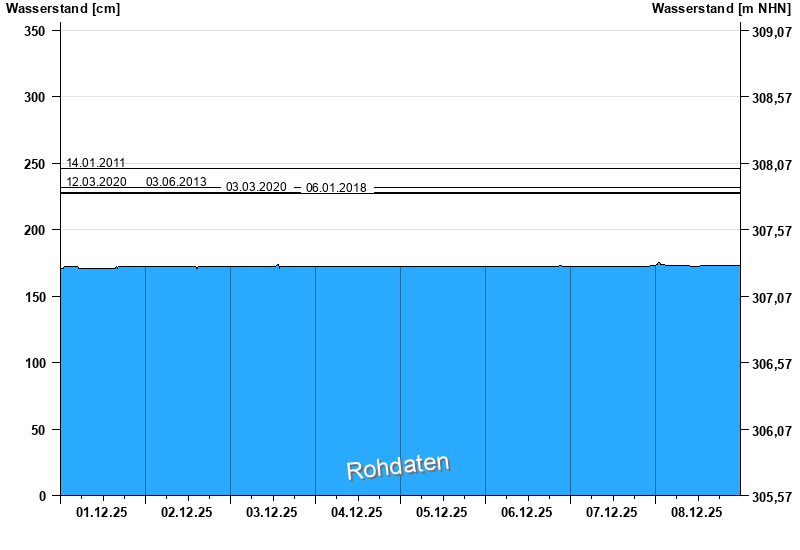Viewport: 800px width, 550px height.
Task: Click the 306,57 value on right axis
Action: [772, 364]
